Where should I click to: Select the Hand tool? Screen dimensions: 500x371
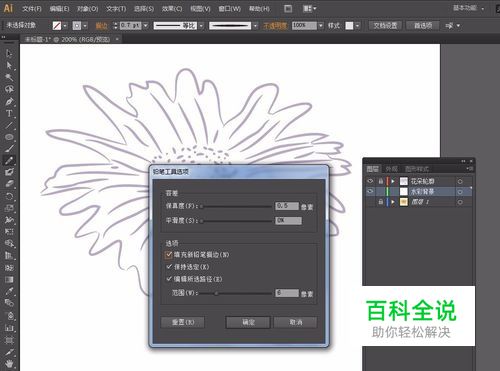coord(9,364)
